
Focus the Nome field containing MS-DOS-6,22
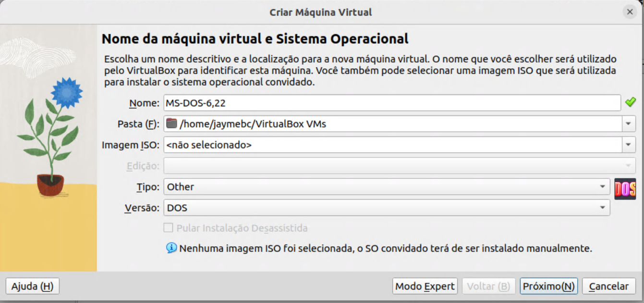point(392,103)
